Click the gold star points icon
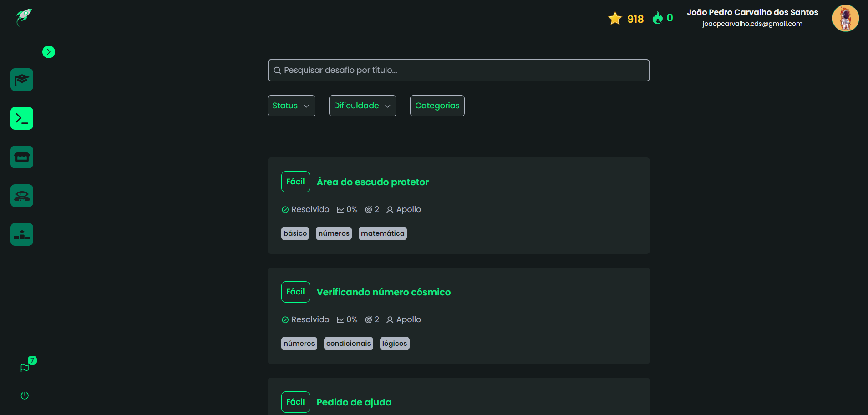The image size is (868, 415). (615, 18)
